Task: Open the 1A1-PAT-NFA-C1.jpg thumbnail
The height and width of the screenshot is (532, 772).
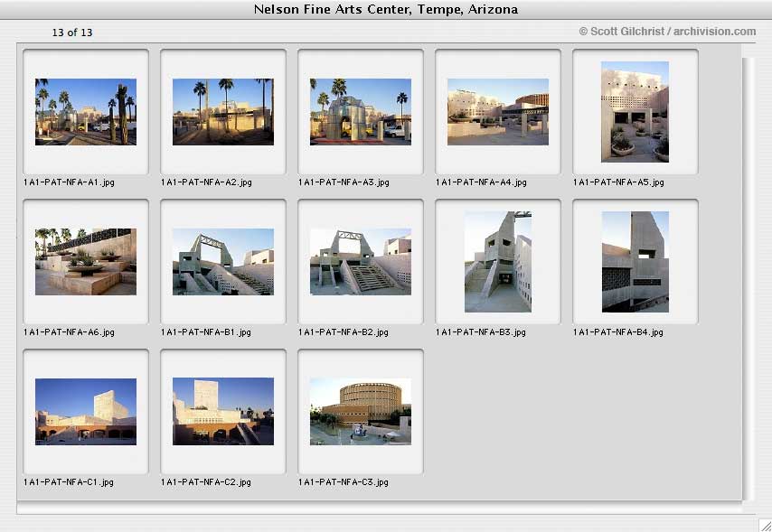Action: [86, 412]
